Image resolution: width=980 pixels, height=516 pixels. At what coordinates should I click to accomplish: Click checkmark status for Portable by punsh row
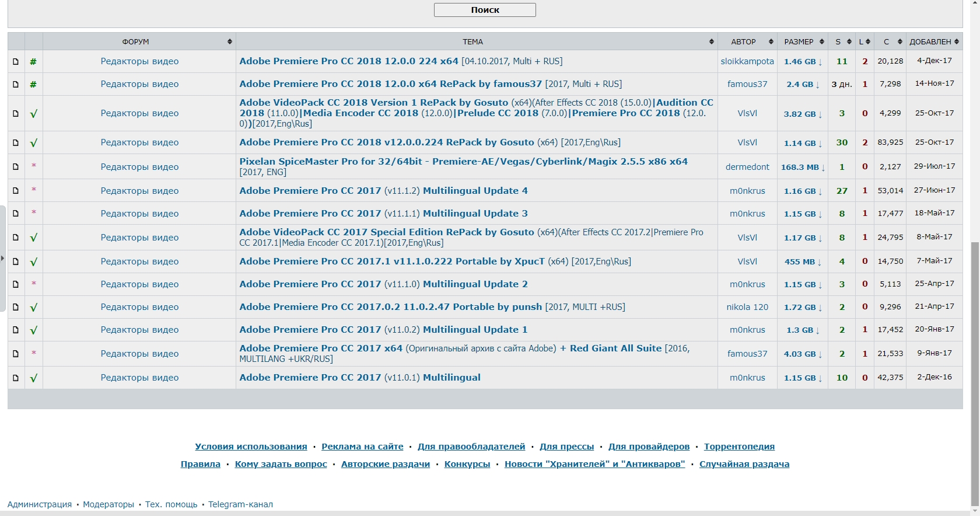(33, 307)
